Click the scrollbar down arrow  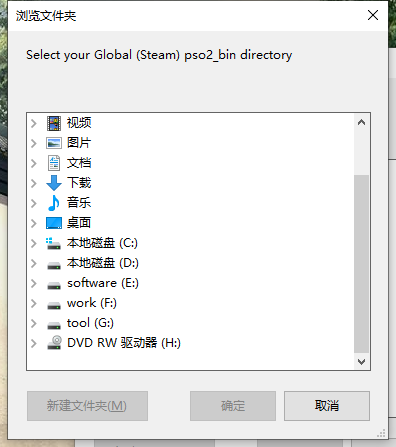point(361,361)
